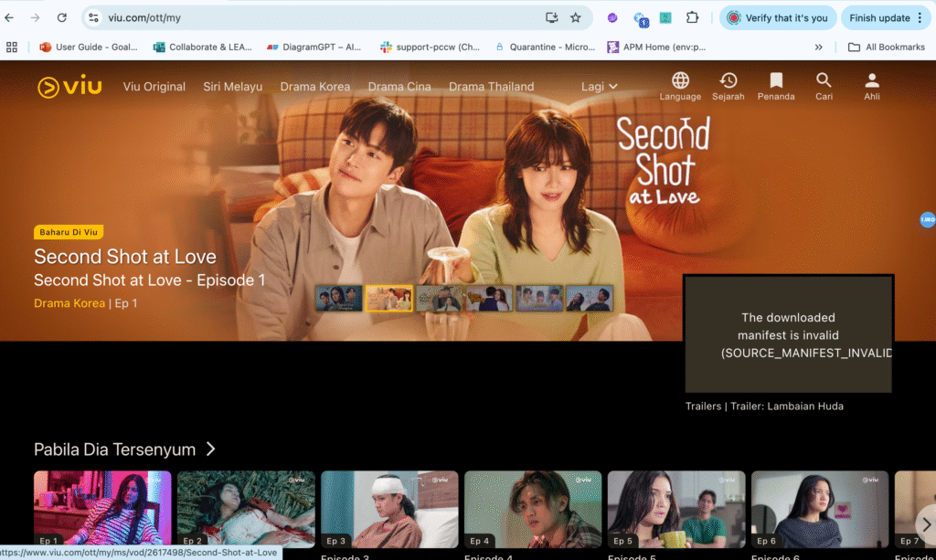Expand the Lagi menu dropdown
This screenshot has height=560, width=936.
599,87
